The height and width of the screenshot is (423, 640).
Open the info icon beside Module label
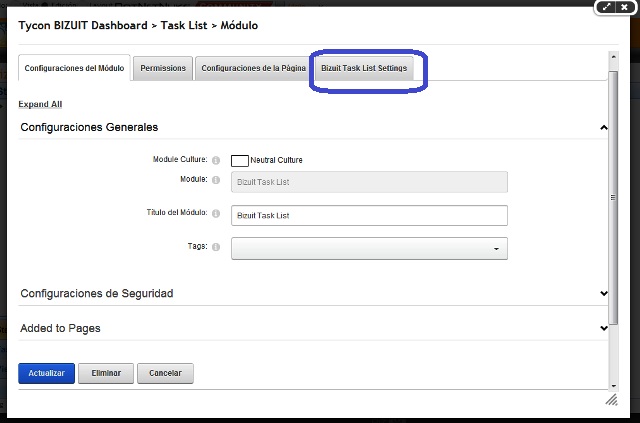(216, 180)
